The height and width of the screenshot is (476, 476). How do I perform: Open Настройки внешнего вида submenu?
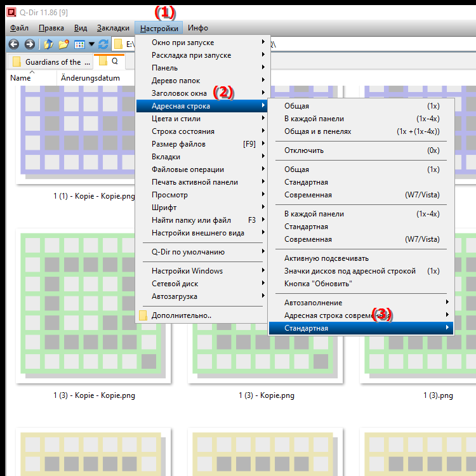(202, 233)
